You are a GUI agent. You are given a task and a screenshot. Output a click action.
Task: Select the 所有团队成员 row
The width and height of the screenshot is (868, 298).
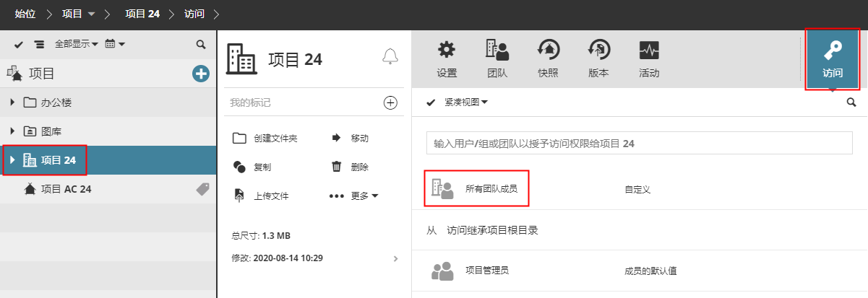pyautogui.click(x=640, y=189)
